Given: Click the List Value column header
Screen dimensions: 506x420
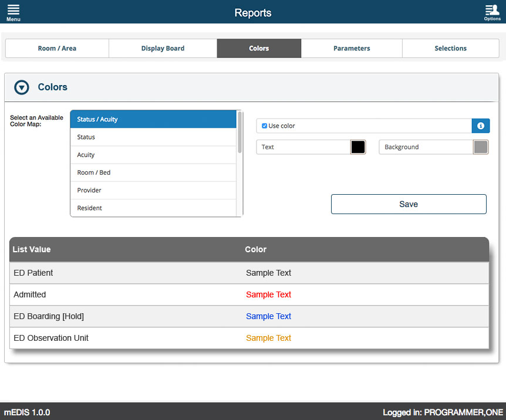Looking at the screenshot, I should [32, 249].
